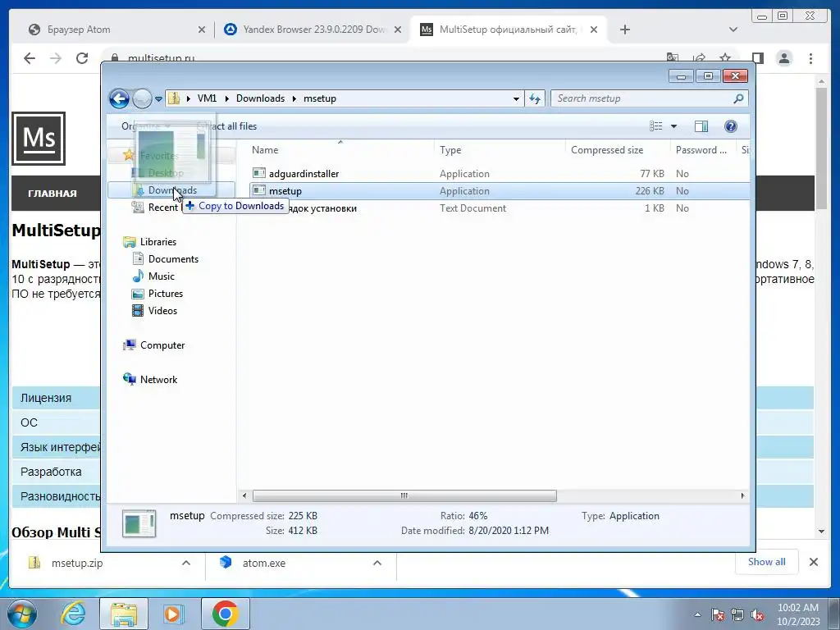Select Downloads in the Favorites pane

[x=171, y=190]
